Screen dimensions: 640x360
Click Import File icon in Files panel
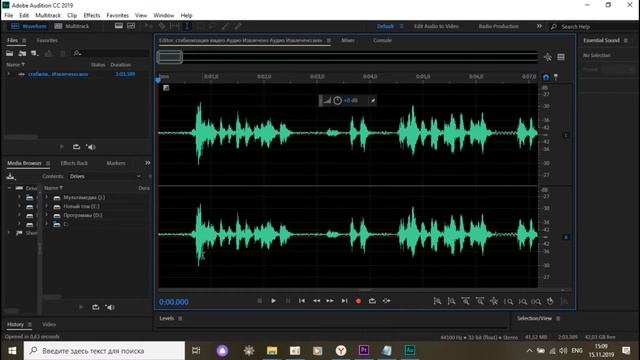point(22,53)
